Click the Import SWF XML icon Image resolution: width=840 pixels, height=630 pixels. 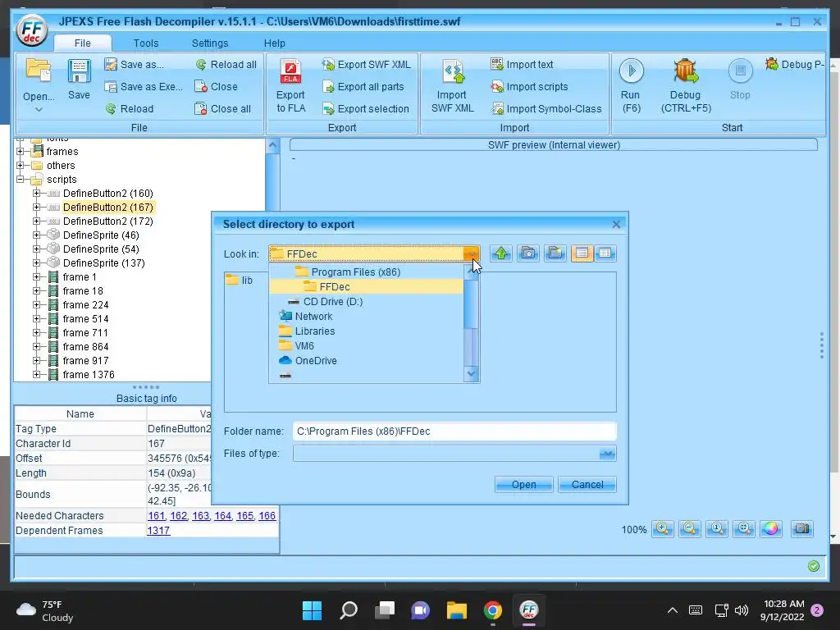(453, 71)
